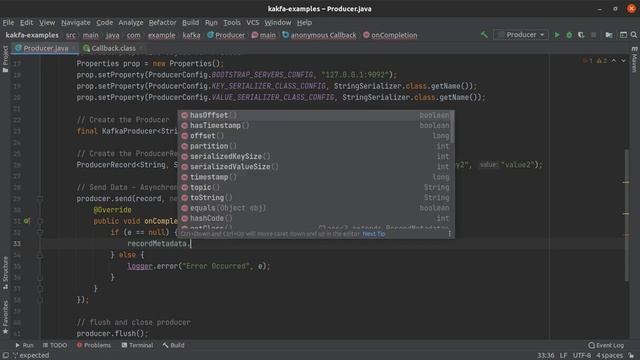Click the onCompletion breadcrumb
The width and height of the screenshot is (640, 360).
point(390,35)
